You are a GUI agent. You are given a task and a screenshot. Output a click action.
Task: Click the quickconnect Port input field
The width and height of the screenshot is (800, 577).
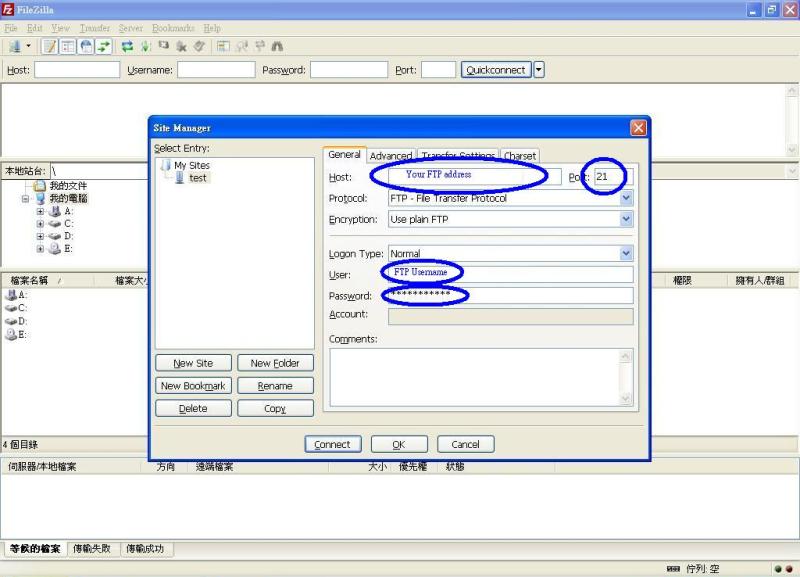pos(438,70)
